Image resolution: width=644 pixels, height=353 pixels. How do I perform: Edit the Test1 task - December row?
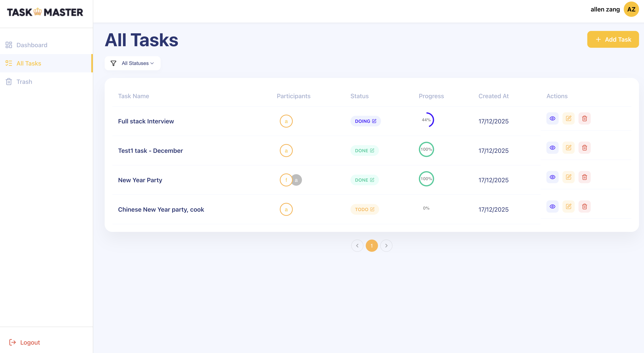(568, 148)
